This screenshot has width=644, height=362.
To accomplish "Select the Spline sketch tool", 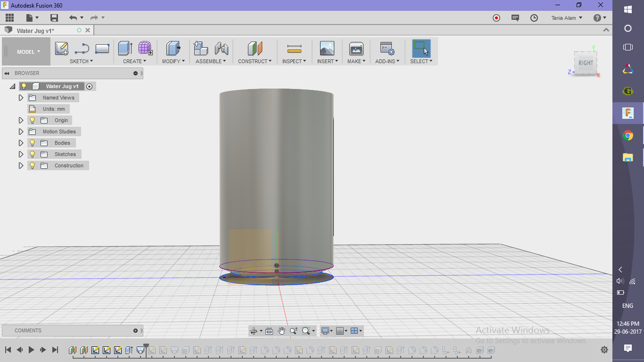I will pyautogui.click(x=82, y=49).
